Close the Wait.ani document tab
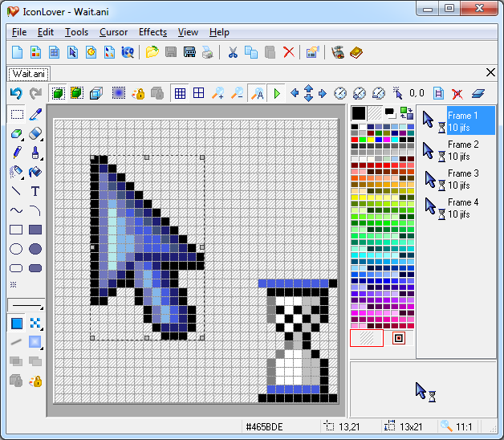This screenshot has height=440, width=504. pyautogui.click(x=490, y=72)
